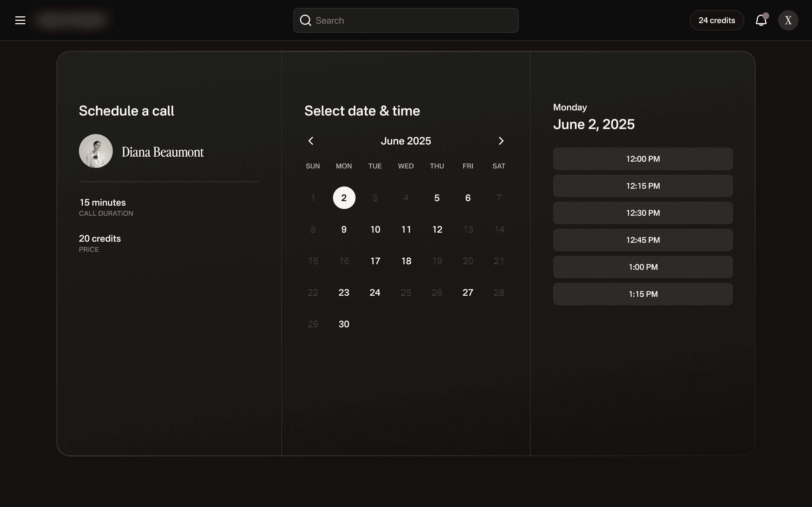Click the search magnifier icon
Viewport: 812px width, 507px height.
[x=305, y=21]
